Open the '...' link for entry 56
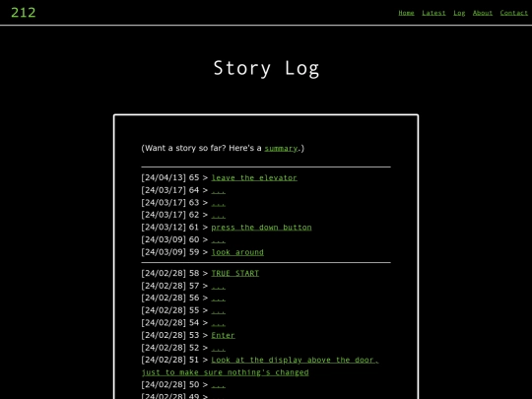Viewport: 532px width, 399px height. pyautogui.click(x=218, y=298)
